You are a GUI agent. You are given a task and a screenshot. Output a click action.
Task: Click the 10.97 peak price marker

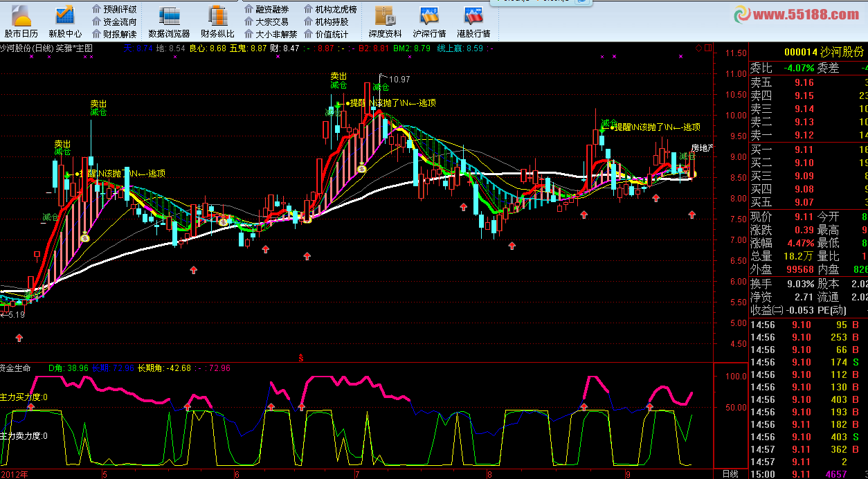click(399, 80)
